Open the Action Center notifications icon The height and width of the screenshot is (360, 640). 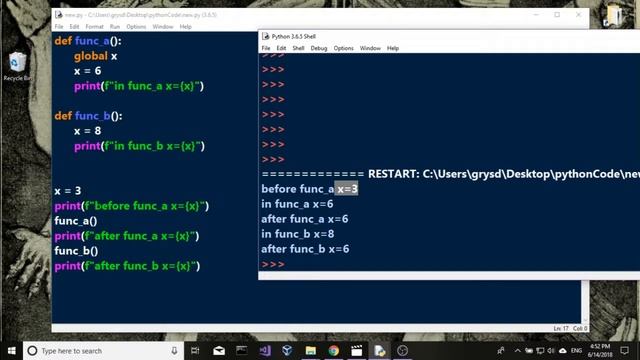[x=624, y=351]
